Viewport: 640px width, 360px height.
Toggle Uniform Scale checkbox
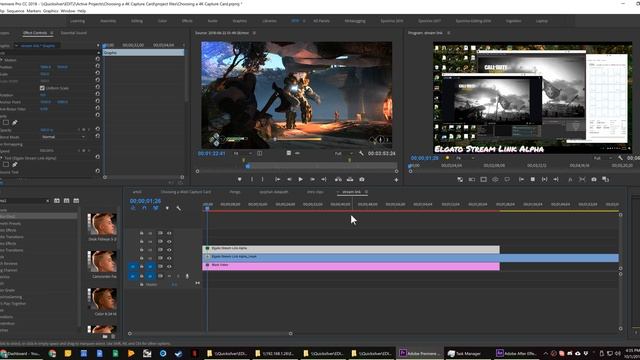click(42, 88)
